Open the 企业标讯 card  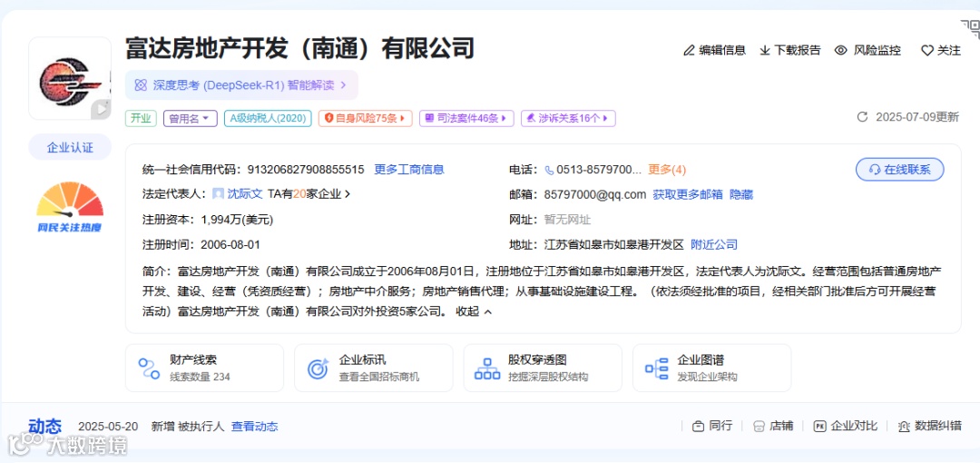tap(374, 368)
